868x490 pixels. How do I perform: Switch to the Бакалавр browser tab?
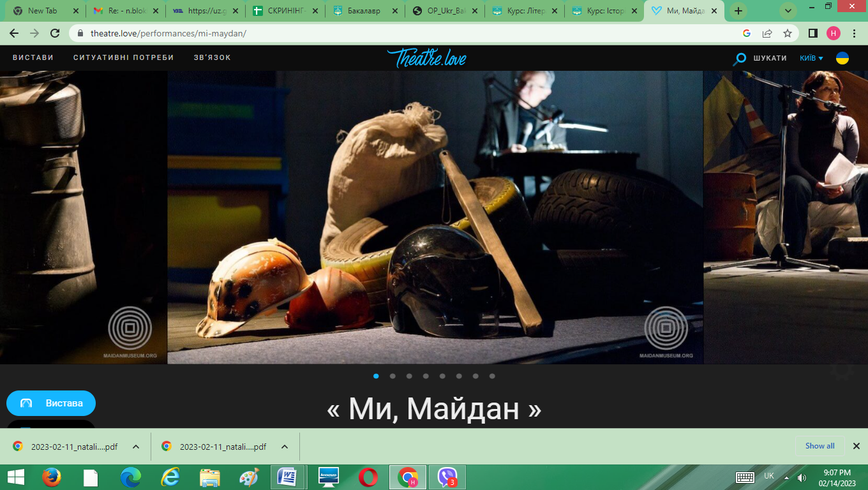(x=366, y=11)
